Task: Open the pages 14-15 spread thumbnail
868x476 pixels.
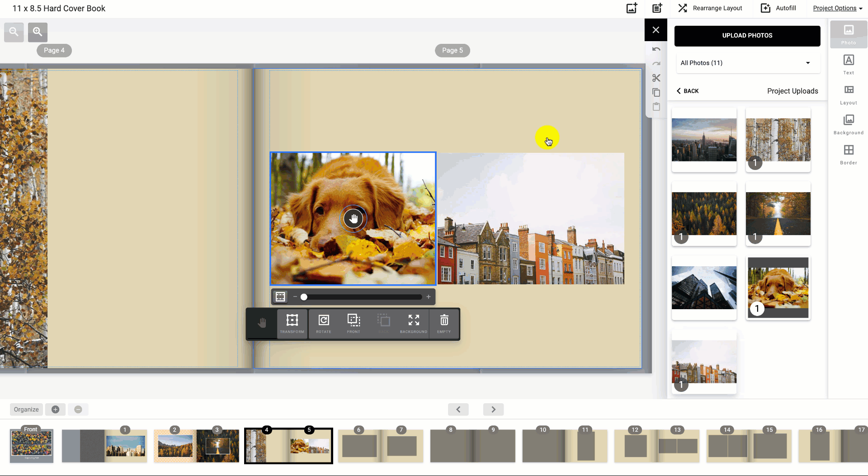Action: click(749, 446)
